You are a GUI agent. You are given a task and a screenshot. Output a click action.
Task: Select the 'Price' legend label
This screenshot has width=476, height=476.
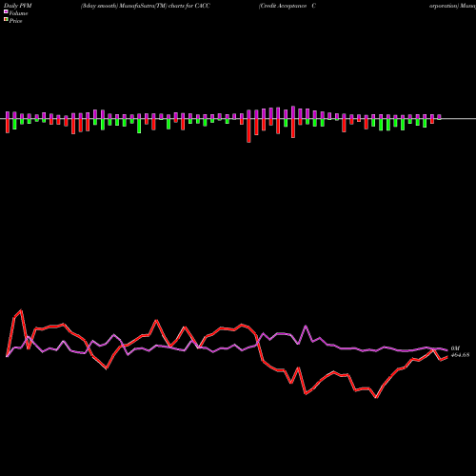point(16,21)
